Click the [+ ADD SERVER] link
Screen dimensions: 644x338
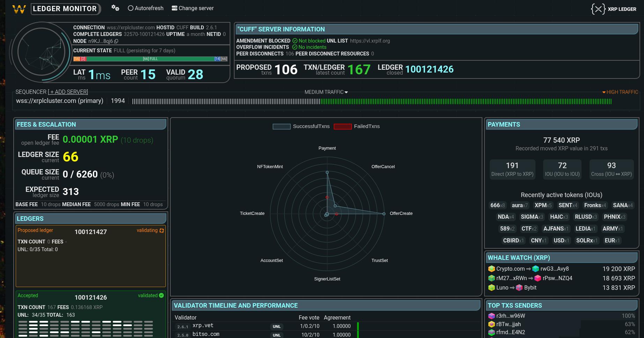(68, 92)
